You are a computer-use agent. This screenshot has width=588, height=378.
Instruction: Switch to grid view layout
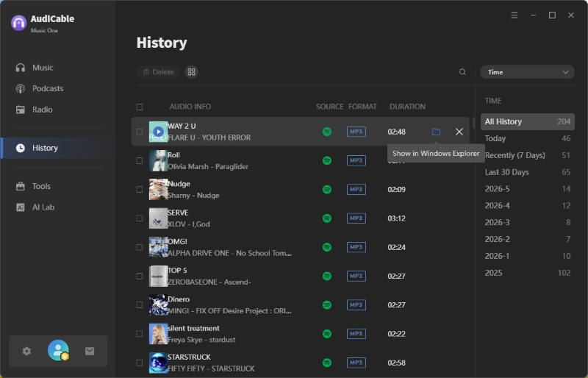(191, 72)
